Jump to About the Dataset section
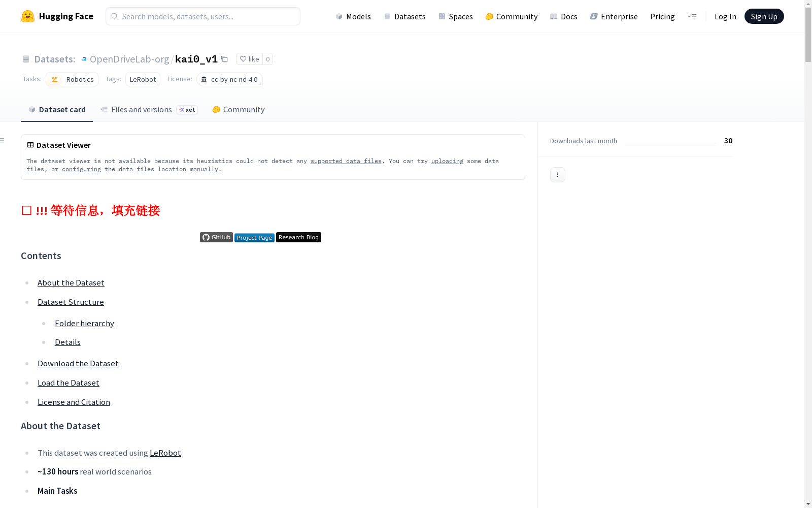This screenshot has height=508, width=812. [71, 282]
